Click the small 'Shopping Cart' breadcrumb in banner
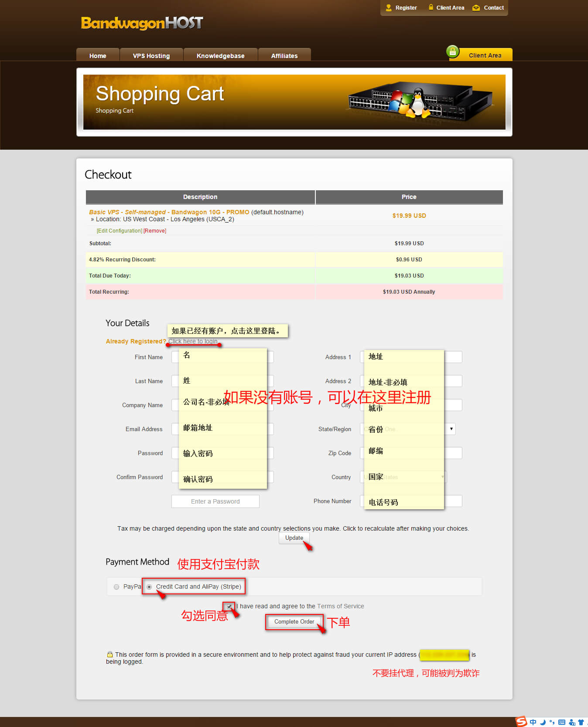The width and height of the screenshot is (588, 727). [x=115, y=110]
